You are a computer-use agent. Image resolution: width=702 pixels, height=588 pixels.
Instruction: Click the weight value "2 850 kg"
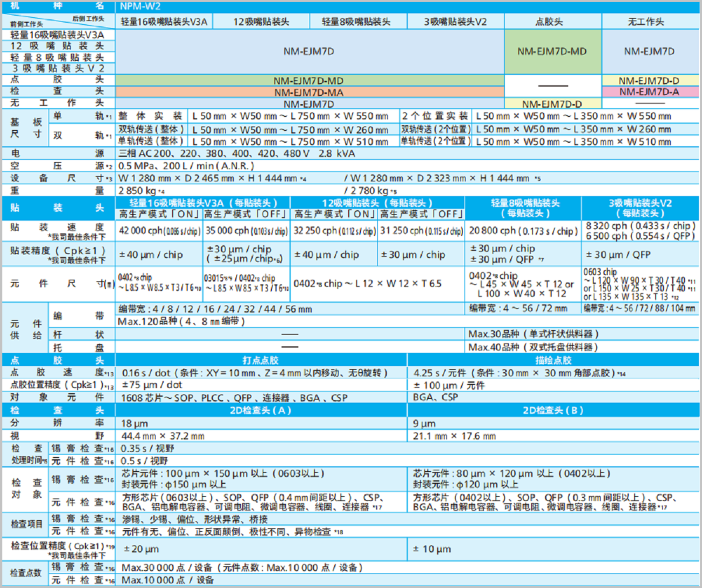[x=138, y=191]
